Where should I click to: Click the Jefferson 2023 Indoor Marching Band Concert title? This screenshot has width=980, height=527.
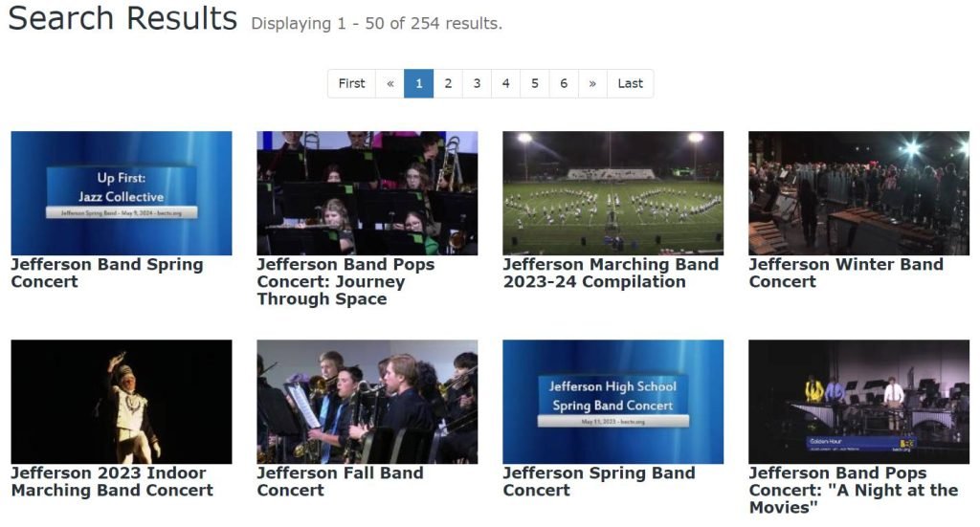tap(112, 481)
